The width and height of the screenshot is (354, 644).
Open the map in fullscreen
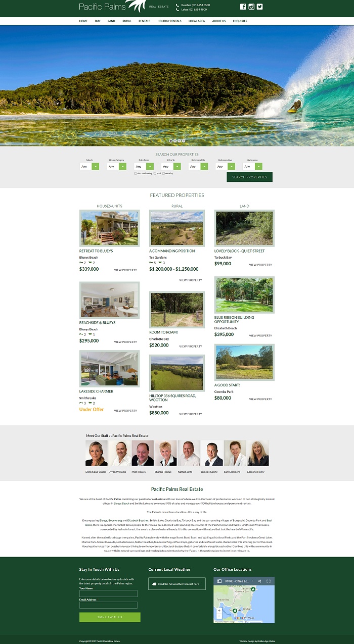tap(269, 581)
